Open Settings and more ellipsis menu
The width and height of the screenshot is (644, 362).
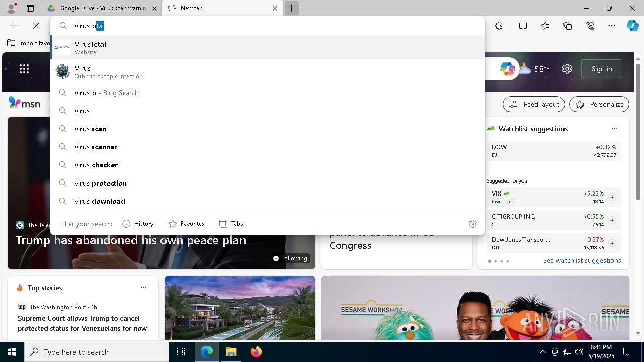[612, 26]
